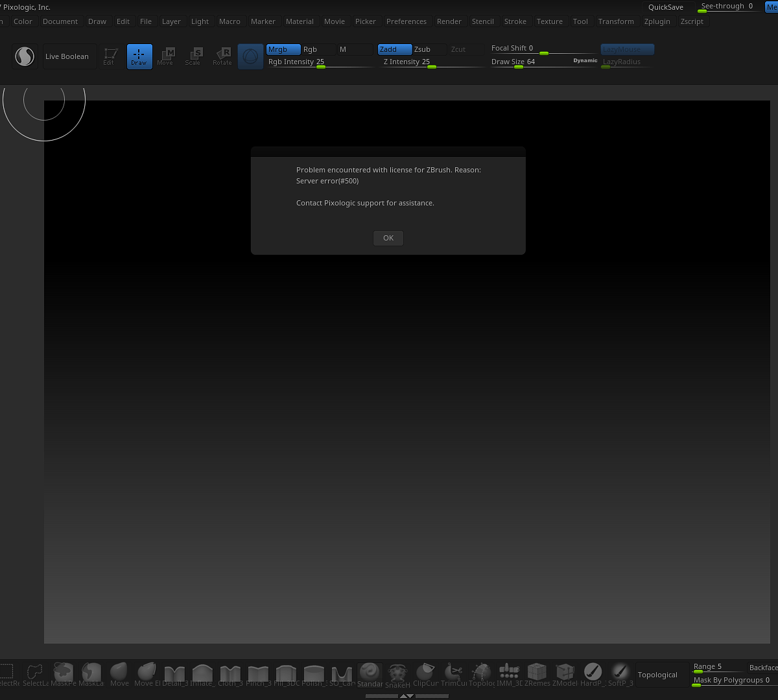
Task: Toggle Topological masking
Action: point(663,675)
